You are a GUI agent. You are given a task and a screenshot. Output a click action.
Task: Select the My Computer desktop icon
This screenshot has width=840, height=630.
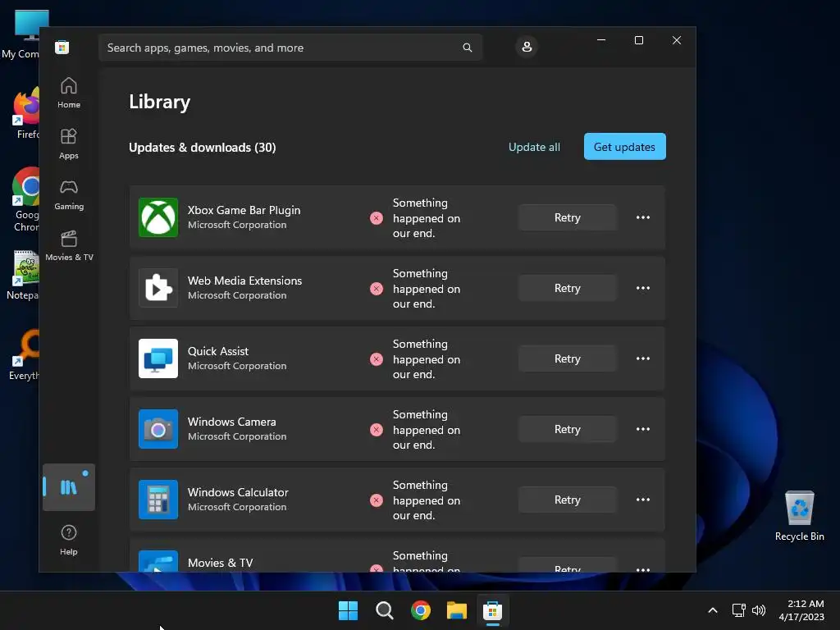[21, 34]
